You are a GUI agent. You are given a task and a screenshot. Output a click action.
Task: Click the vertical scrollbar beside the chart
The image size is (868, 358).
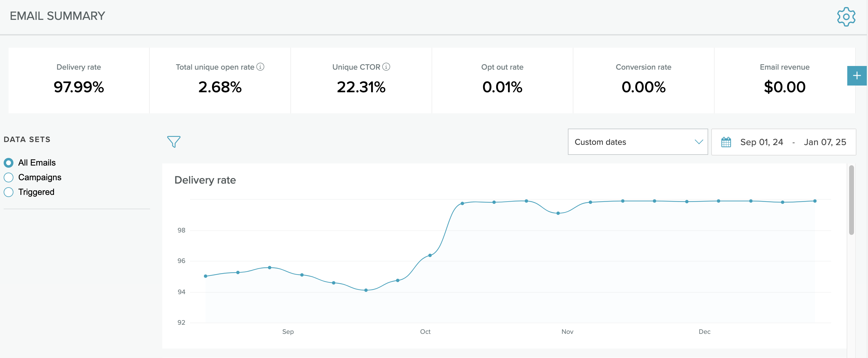click(x=851, y=200)
